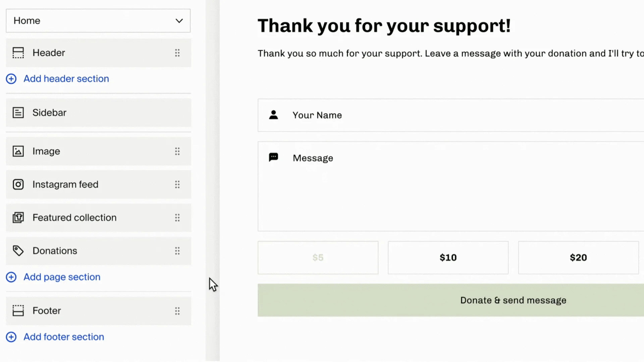Choose the $10 donation amount
The height and width of the screenshot is (362, 644).
[448, 258]
